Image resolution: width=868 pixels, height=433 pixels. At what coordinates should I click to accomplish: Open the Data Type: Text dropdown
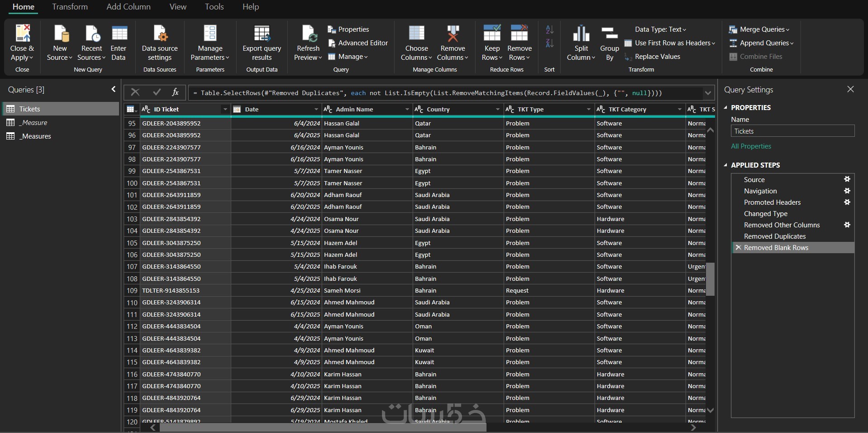(x=660, y=29)
